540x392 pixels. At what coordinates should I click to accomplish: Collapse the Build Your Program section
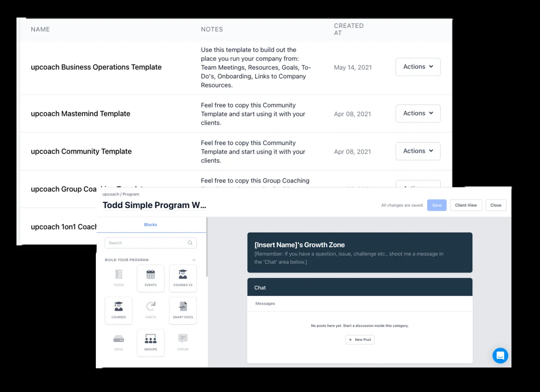194,260
